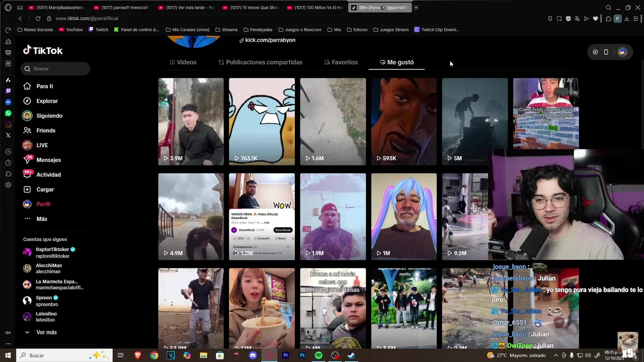Image resolution: width=644 pixels, height=362 pixels.
Task: Open the liked video with 763.1K views
Action: coord(262,121)
